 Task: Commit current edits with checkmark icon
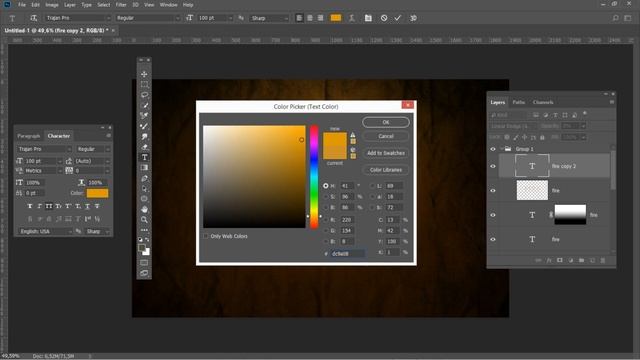[x=398, y=18]
